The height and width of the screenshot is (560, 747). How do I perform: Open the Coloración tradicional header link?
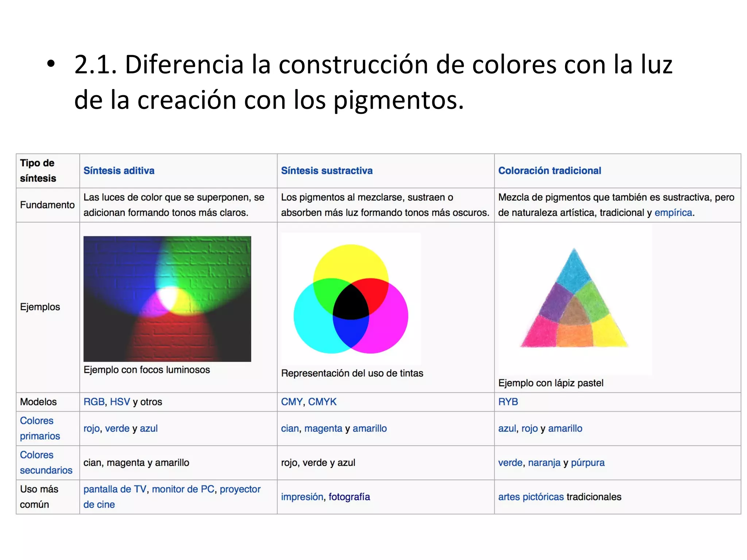point(550,171)
